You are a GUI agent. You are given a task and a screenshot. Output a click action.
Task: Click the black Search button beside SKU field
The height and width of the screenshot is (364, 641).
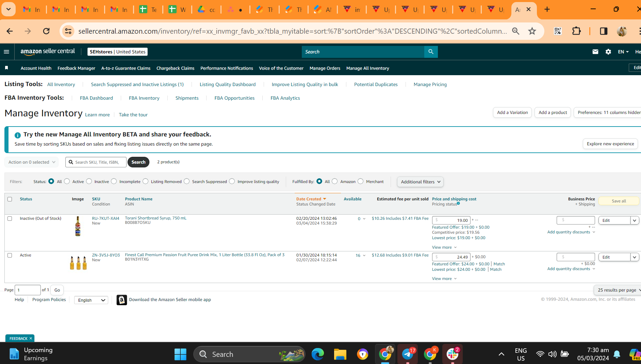pos(138,162)
